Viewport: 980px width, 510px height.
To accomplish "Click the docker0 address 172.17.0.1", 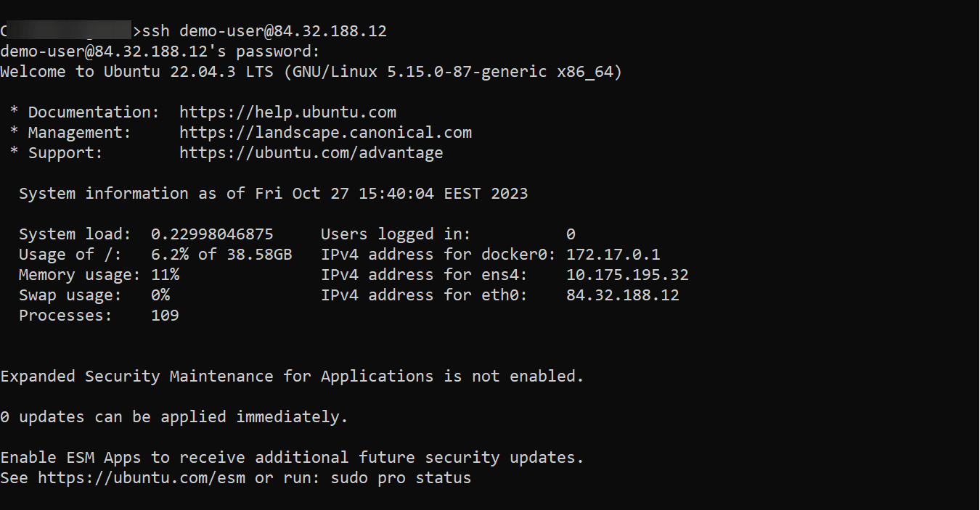I will coord(613,255).
